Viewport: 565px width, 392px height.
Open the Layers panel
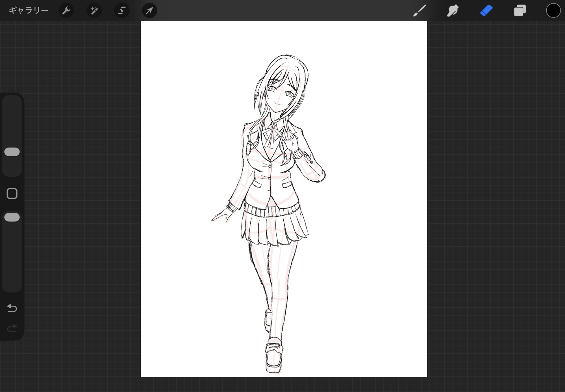pos(520,11)
